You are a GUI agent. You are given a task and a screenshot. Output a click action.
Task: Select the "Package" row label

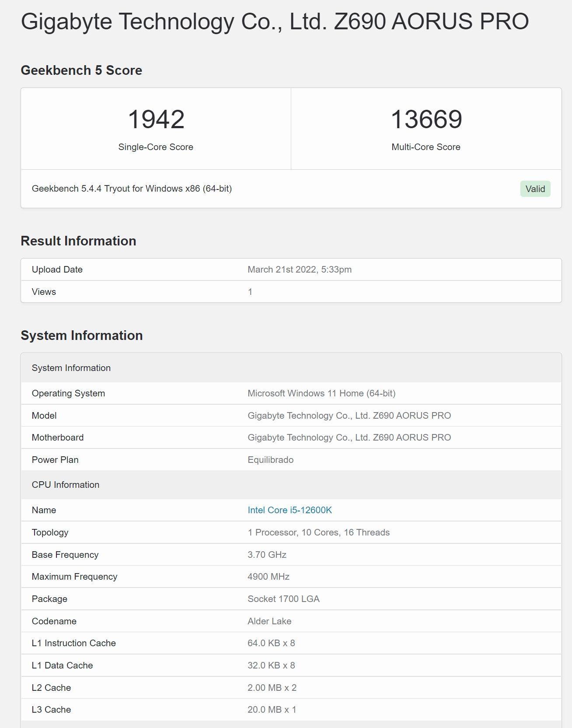click(49, 599)
